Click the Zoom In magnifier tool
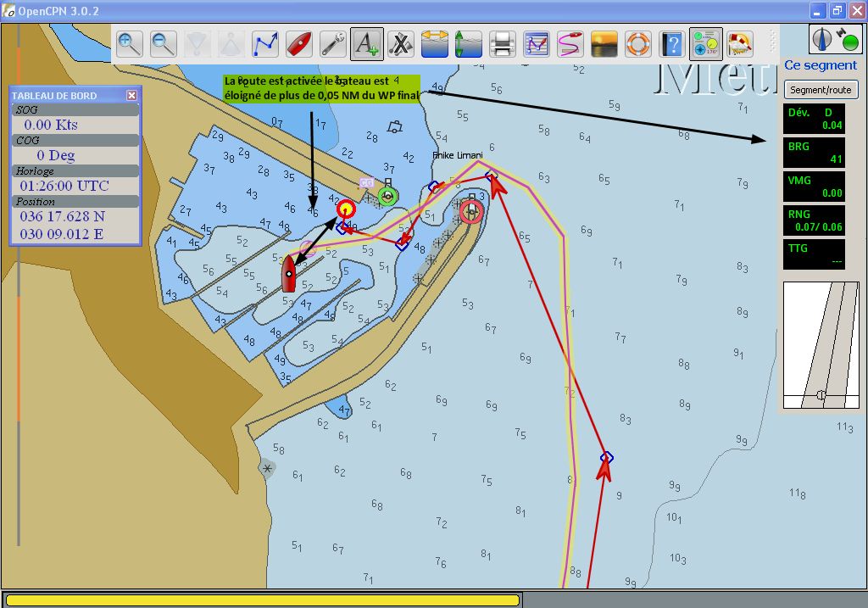This screenshot has width=868, height=608. (x=129, y=43)
